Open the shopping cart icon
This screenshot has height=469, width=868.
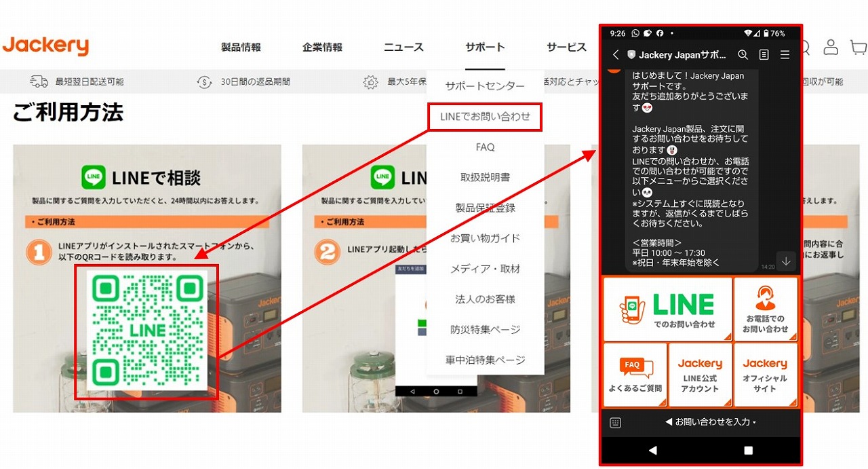(x=859, y=47)
